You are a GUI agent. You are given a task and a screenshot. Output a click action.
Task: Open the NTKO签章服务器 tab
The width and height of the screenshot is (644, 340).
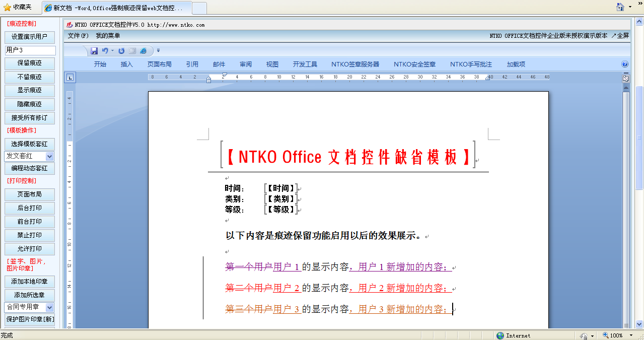[x=355, y=64]
